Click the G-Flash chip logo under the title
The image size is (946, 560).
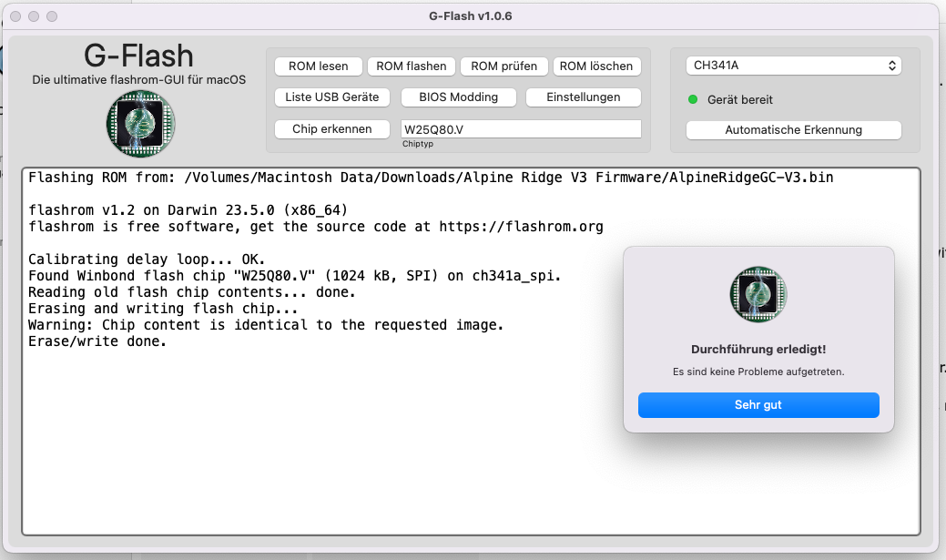click(140, 124)
